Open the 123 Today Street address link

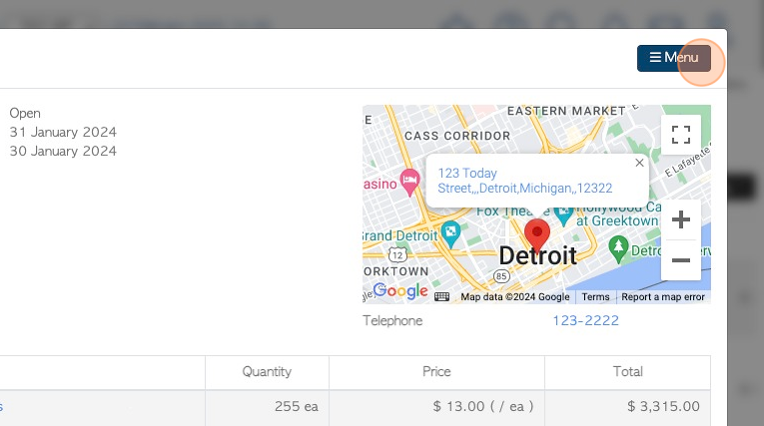(x=524, y=181)
